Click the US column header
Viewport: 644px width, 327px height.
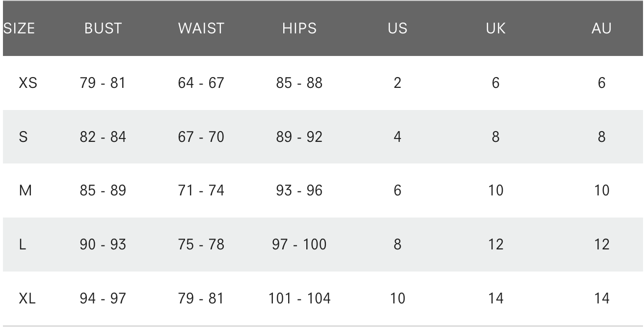(x=397, y=28)
